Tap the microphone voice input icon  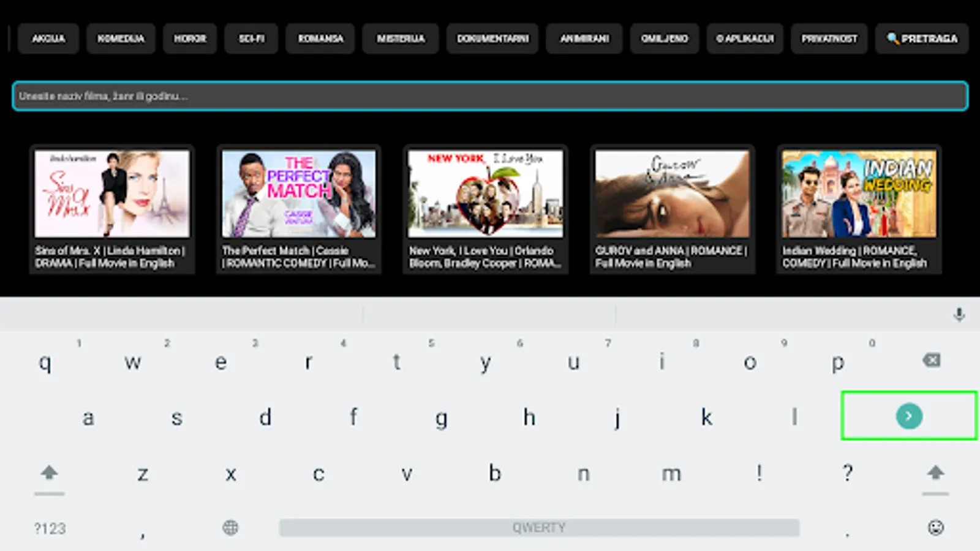959,315
